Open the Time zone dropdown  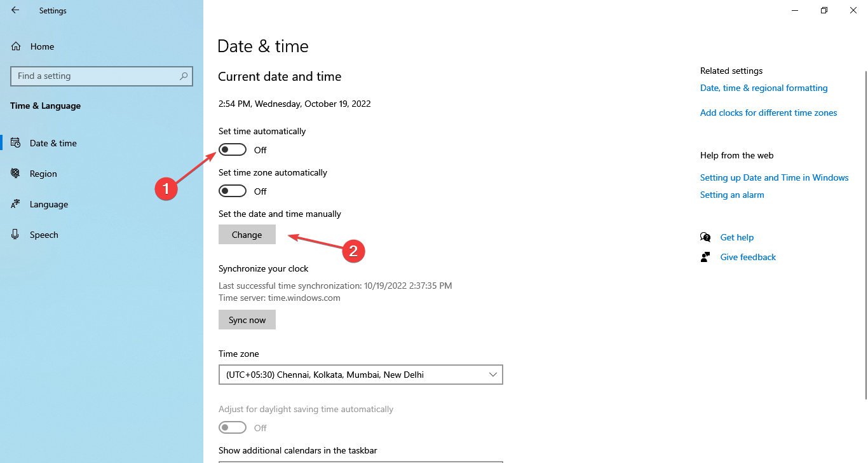360,375
